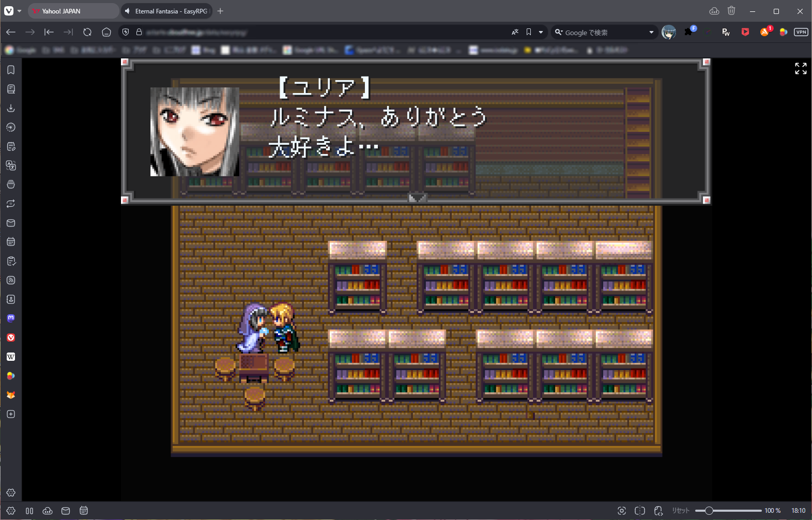Open the Reading List sidebar panel
Screen dimensions: 812x520
pyautogui.click(x=11, y=89)
